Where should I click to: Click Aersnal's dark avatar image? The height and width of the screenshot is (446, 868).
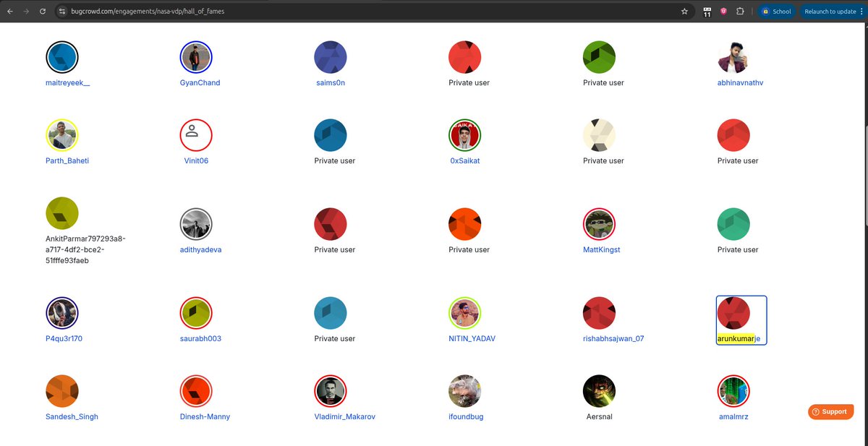coord(599,391)
